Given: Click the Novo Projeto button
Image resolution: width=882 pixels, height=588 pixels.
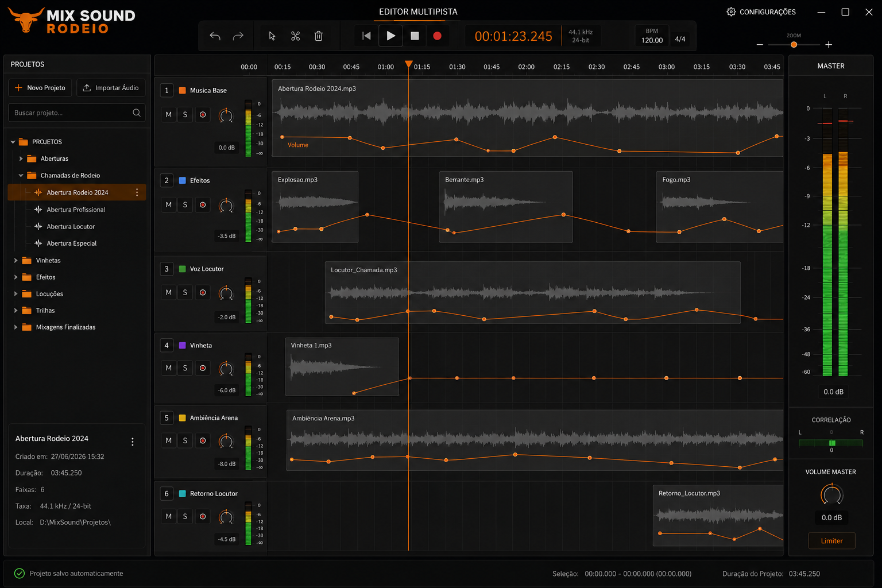Looking at the screenshot, I should [x=40, y=88].
